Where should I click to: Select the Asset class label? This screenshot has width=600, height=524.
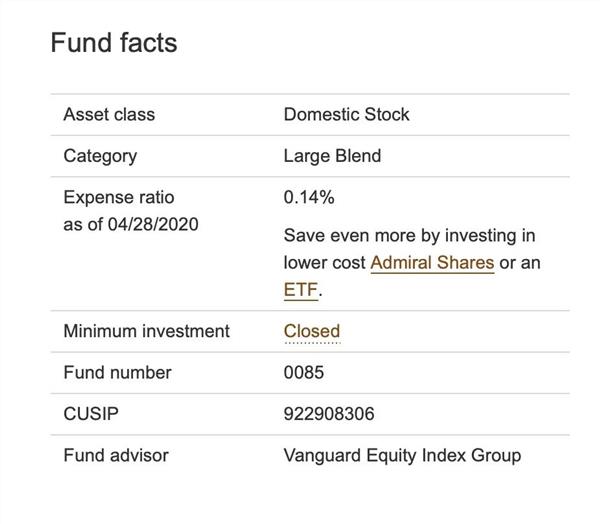point(109,114)
